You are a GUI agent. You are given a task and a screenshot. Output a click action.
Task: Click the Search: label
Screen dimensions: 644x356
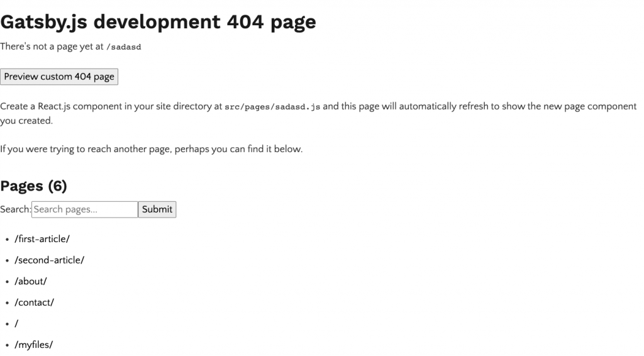click(16, 209)
